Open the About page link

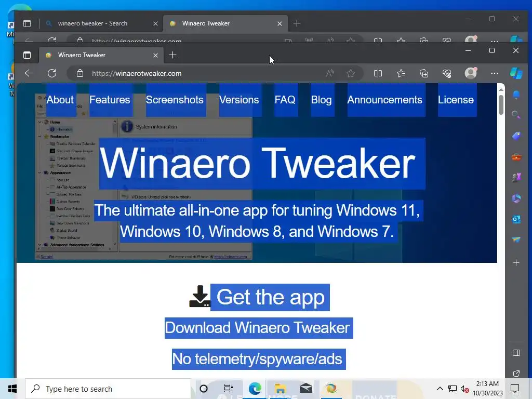click(x=60, y=100)
